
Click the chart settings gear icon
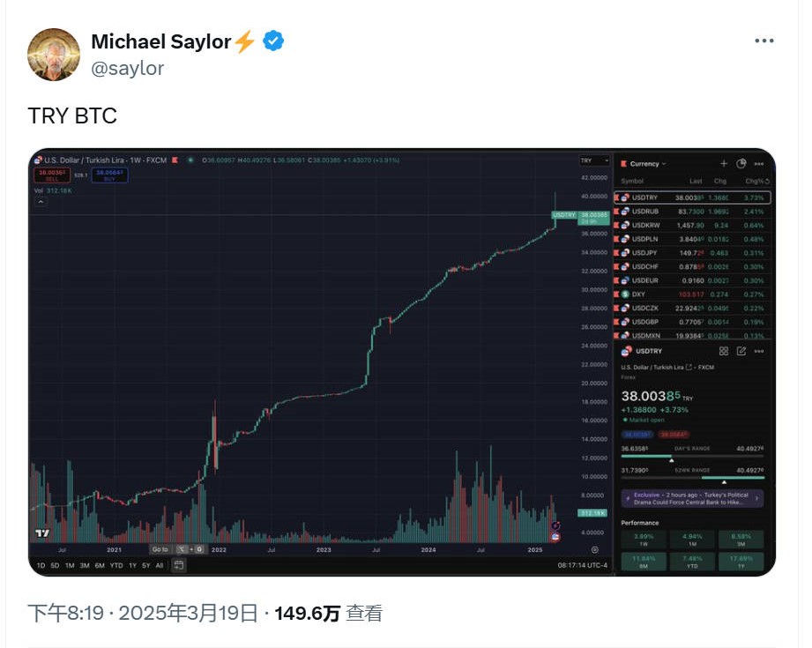(594, 549)
